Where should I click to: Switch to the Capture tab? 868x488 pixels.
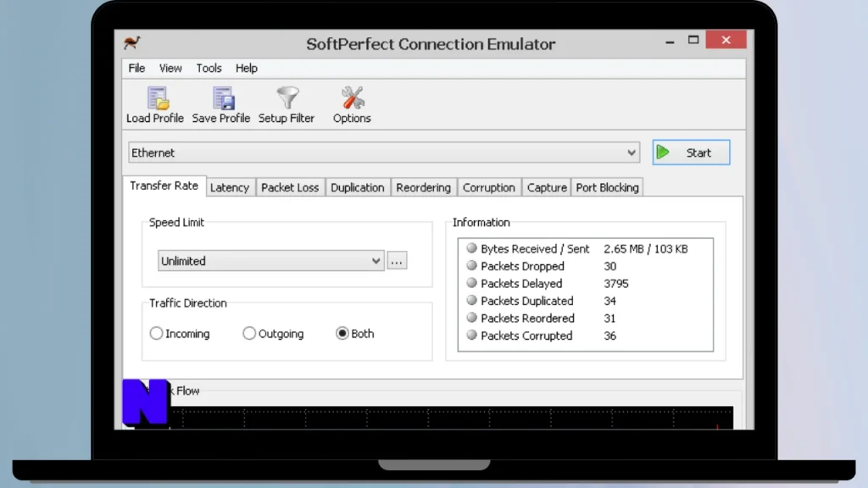(x=547, y=187)
